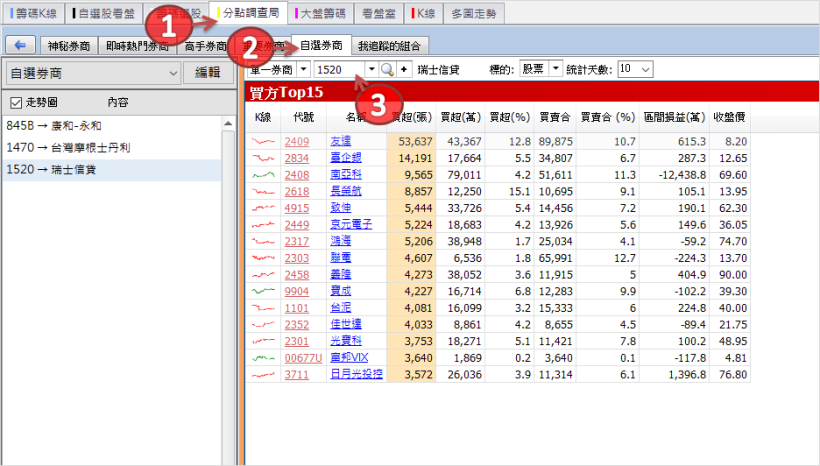This screenshot has height=466, width=820.
Task: Open K-line mini chart for 2408 南亞科
Action: coord(263,175)
